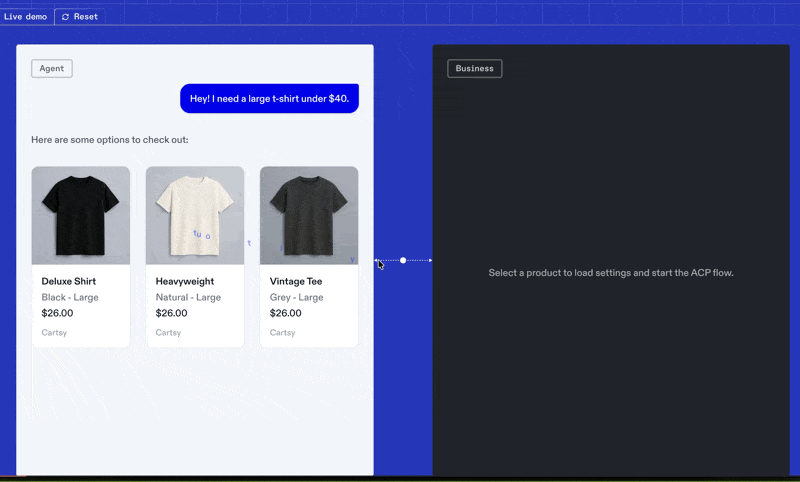The height and width of the screenshot is (482, 800).
Task: Open the grey Vintage Tee image
Action: click(x=309, y=215)
